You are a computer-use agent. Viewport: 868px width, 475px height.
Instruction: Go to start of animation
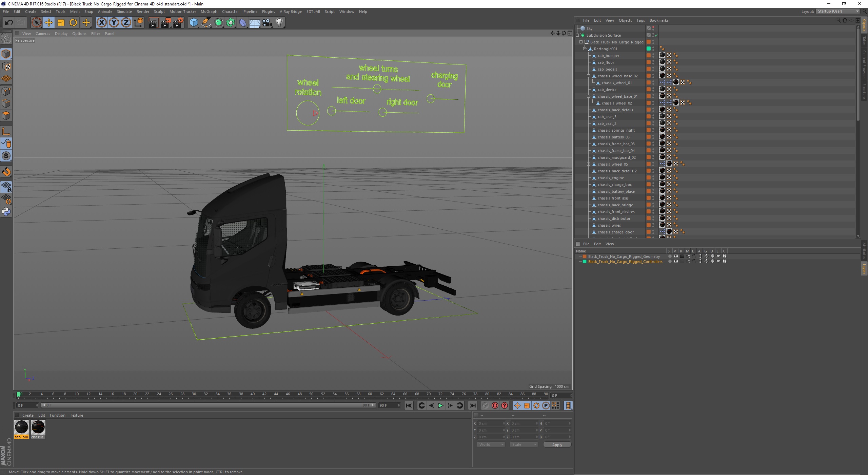409,405
